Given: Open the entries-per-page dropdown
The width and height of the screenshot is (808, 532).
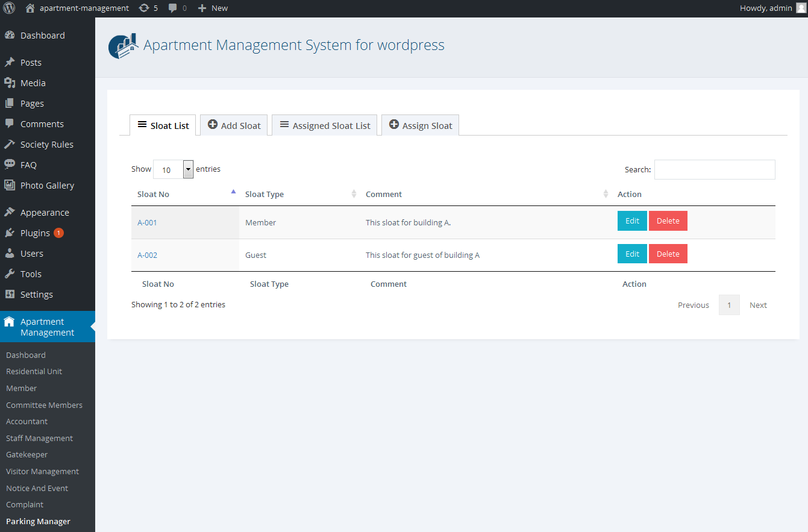Looking at the screenshot, I should pos(174,170).
